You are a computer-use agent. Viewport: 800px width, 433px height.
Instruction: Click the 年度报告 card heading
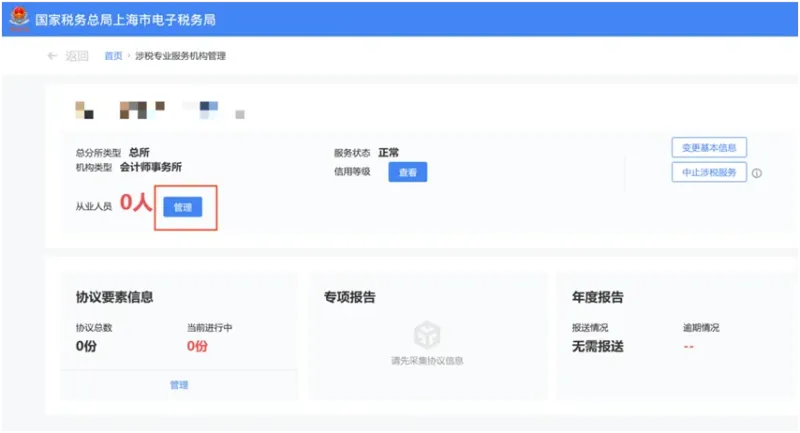point(597,297)
